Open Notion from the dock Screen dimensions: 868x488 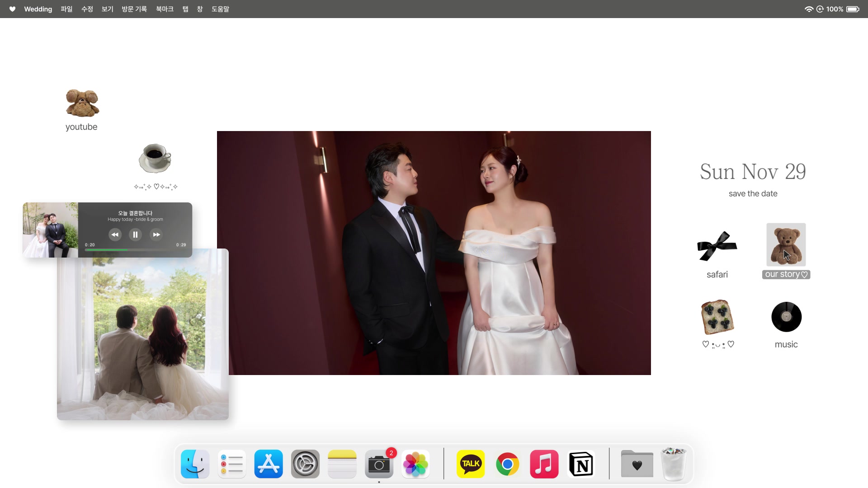[x=581, y=464]
